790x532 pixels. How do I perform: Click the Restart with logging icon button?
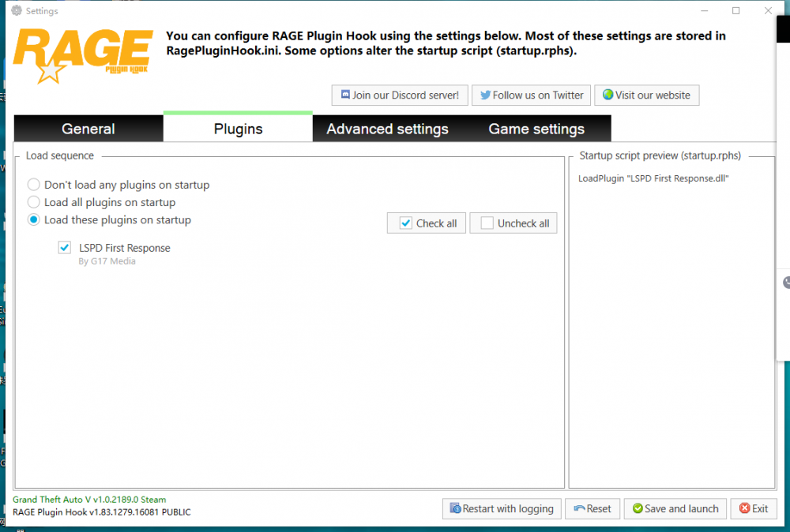pos(455,509)
